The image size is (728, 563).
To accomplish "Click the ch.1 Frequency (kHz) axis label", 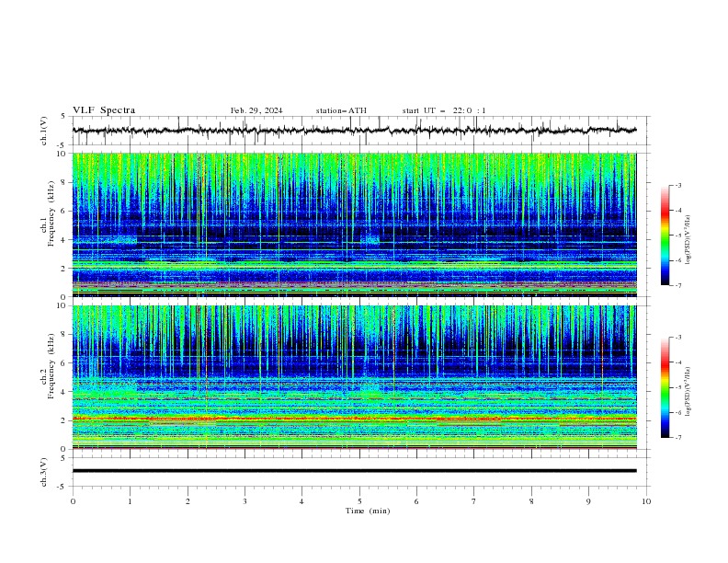I will (x=48, y=214).
